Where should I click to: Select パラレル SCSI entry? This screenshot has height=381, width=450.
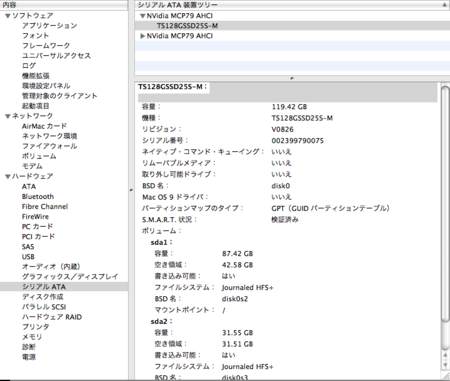click(44, 307)
